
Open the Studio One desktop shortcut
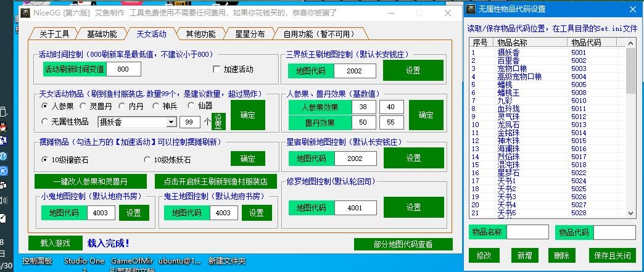click(x=84, y=261)
